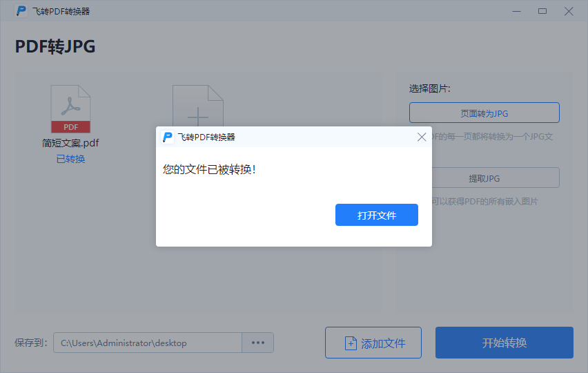
Task: Click the 保存到: label
Action: [31, 343]
